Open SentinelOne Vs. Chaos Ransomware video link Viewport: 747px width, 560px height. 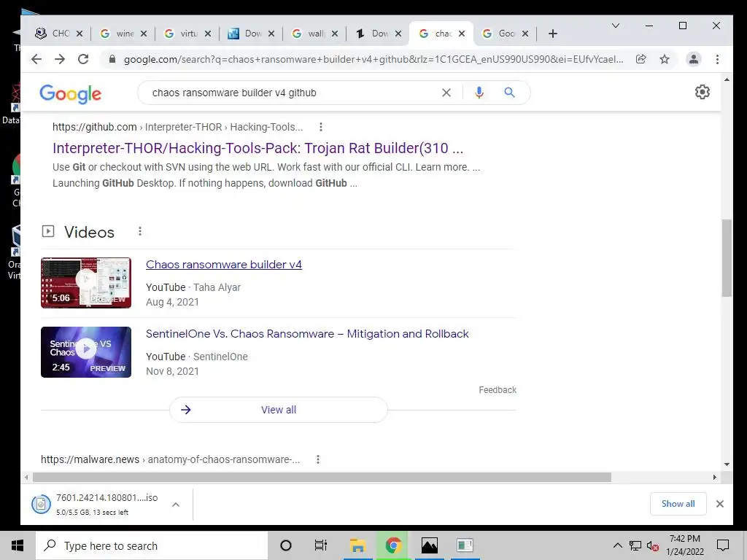tap(307, 334)
